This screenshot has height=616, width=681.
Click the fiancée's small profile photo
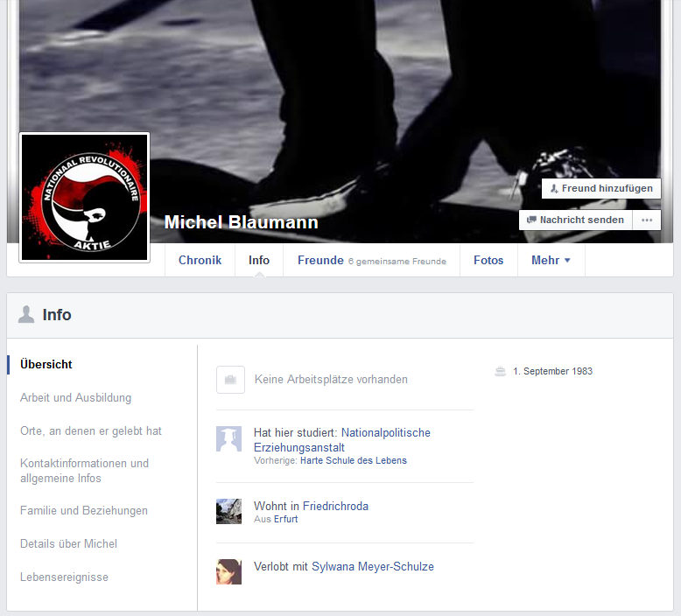(x=228, y=571)
